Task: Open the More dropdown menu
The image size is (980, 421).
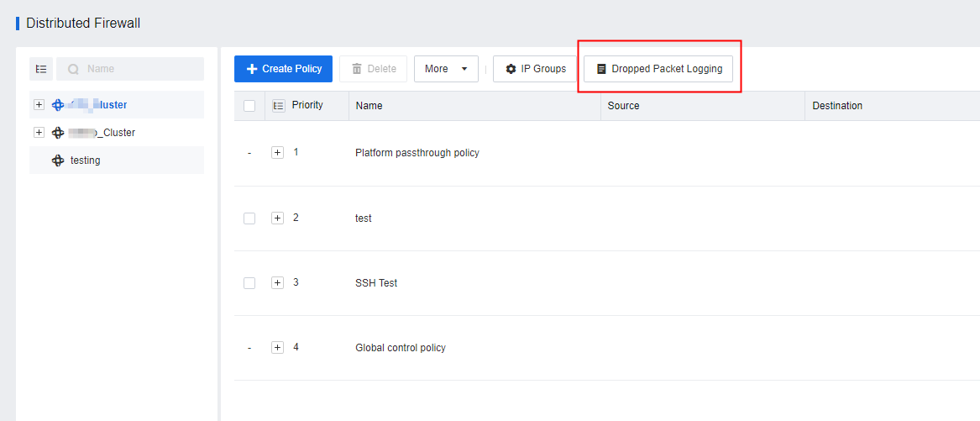Action: coord(446,69)
